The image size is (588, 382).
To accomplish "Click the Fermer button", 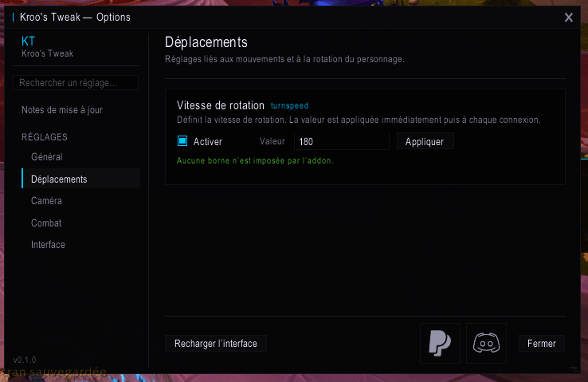I will coord(542,344).
